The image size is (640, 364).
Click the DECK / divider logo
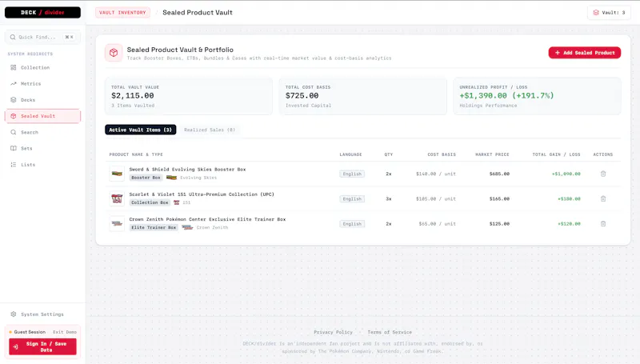(x=42, y=13)
